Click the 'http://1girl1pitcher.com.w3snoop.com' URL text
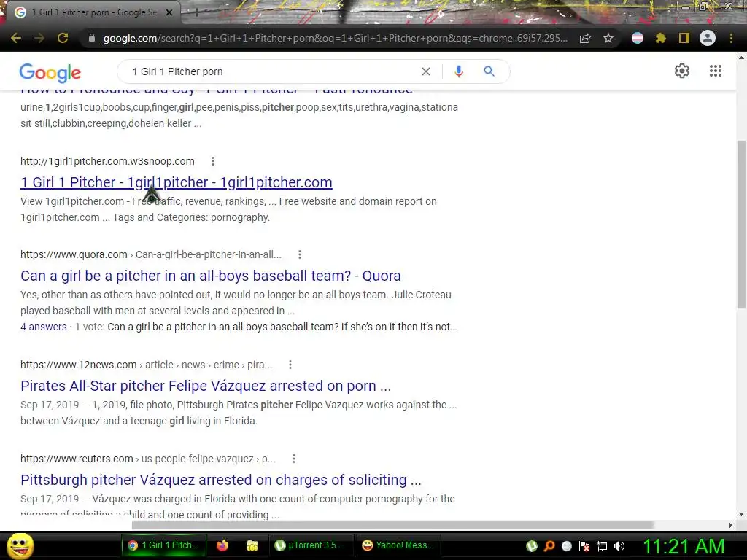 tap(107, 161)
